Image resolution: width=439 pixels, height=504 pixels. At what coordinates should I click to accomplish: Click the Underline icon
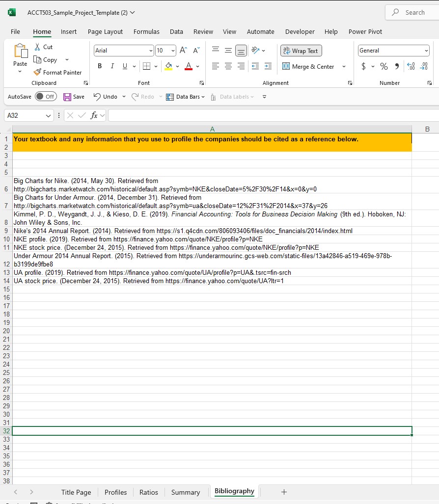[x=124, y=65]
